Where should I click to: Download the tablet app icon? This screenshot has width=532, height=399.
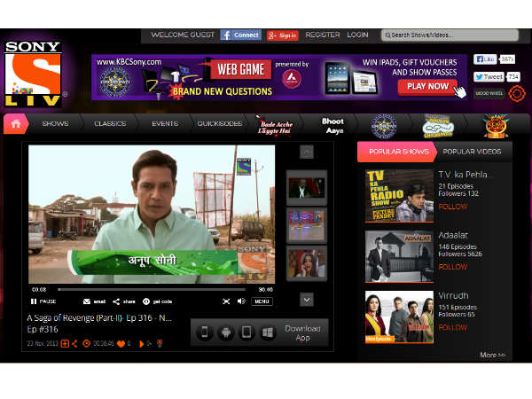click(x=246, y=332)
